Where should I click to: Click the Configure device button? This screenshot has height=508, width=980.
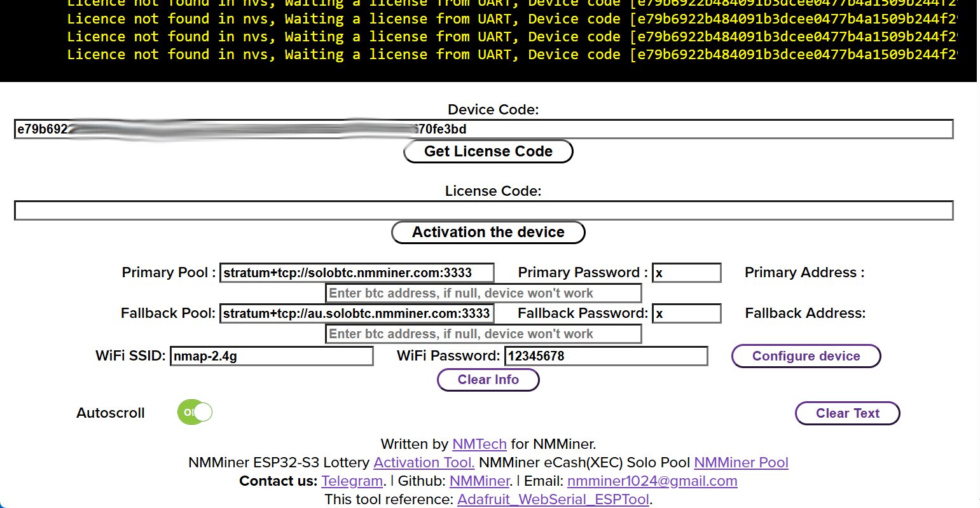tap(806, 356)
